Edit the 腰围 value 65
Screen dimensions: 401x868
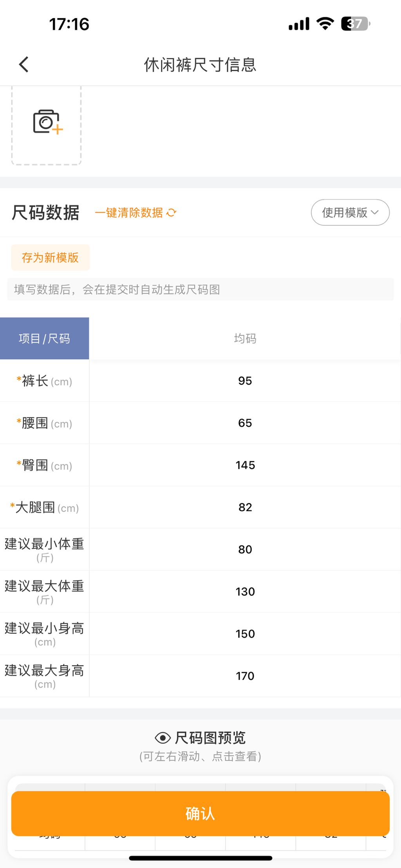click(x=245, y=423)
